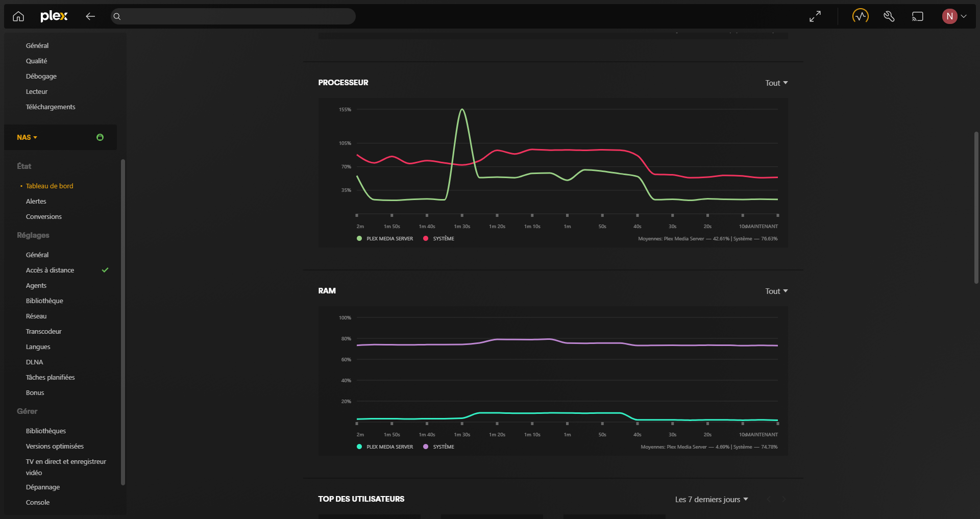Open settings via the wrench icon
The width and height of the screenshot is (980, 519).
point(889,16)
